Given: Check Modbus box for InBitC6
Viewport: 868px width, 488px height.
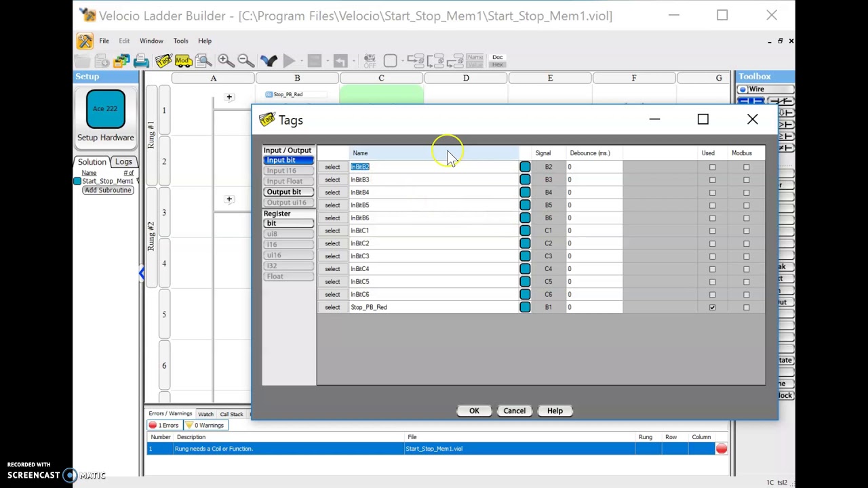Looking at the screenshot, I should click(746, 295).
